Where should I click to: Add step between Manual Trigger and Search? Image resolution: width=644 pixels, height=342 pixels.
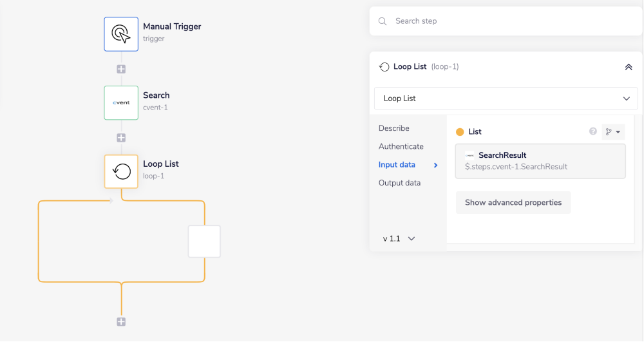pos(121,69)
